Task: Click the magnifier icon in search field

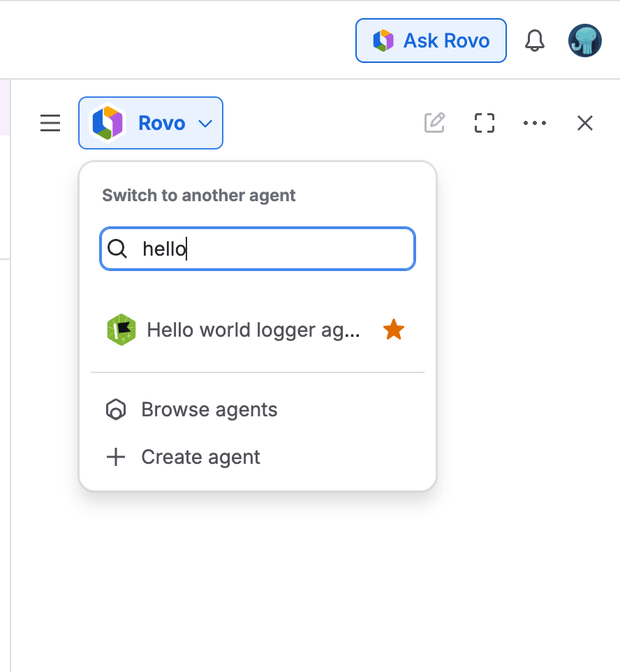Action: pos(117,249)
